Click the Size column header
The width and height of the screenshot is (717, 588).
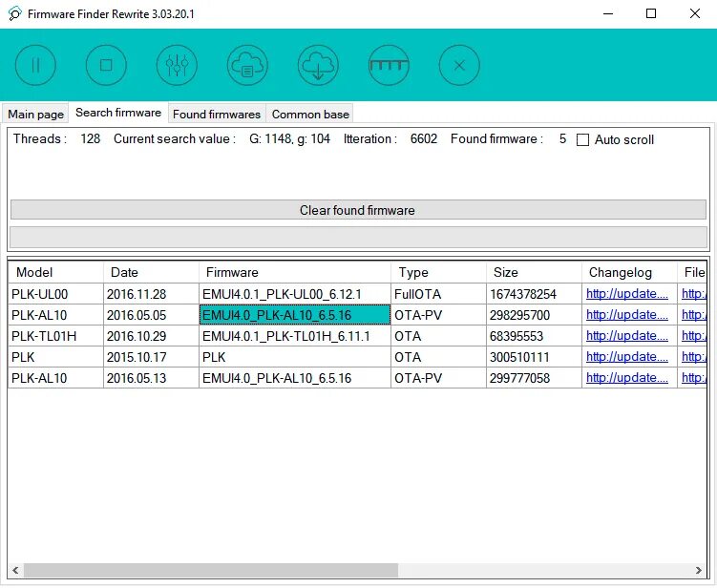pos(534,272)
